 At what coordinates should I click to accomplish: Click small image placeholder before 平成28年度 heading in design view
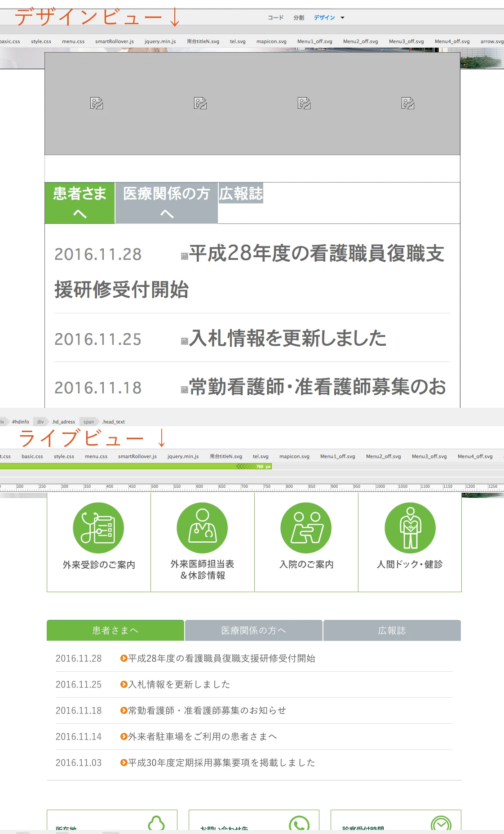pos(185,256)
